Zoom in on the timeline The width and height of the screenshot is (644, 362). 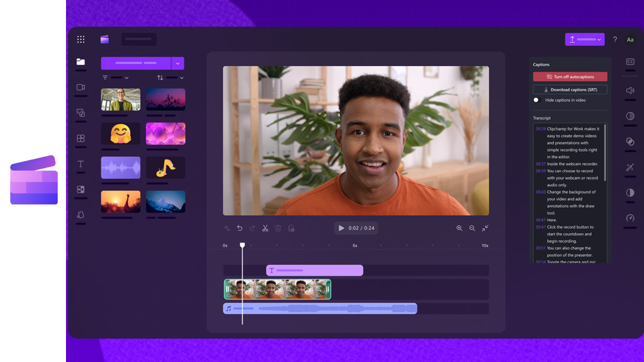[459, 228]
